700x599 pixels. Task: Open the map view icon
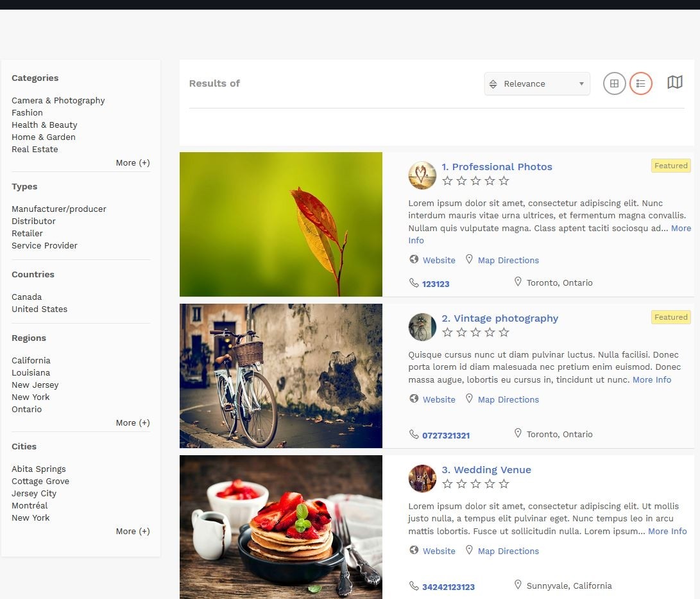(x=674, y=82)
